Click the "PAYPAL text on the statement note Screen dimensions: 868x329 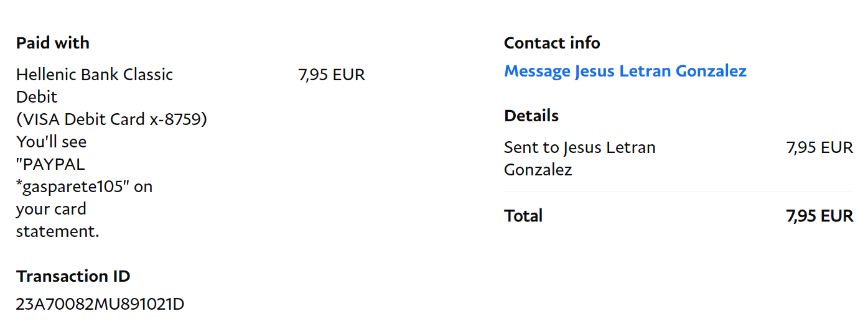click(50, 164)
